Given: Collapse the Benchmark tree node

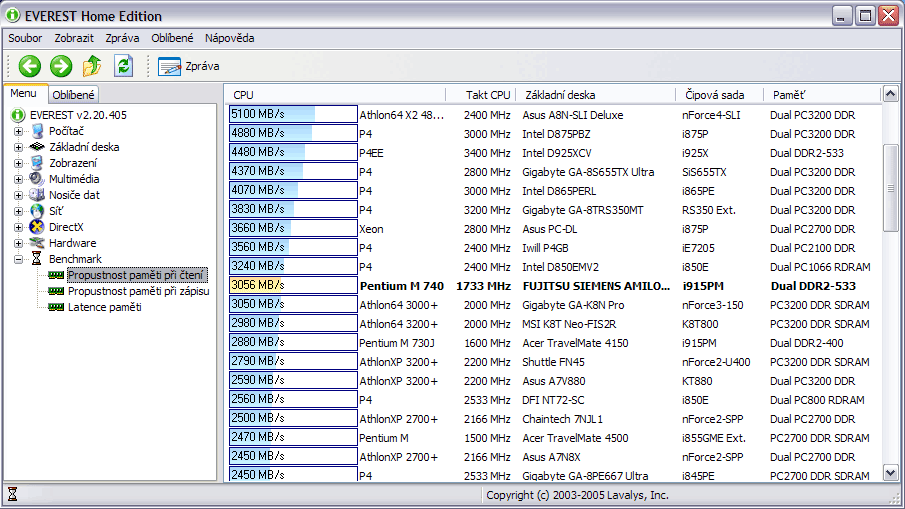Looking at the screenshot, I should [18, 259].
